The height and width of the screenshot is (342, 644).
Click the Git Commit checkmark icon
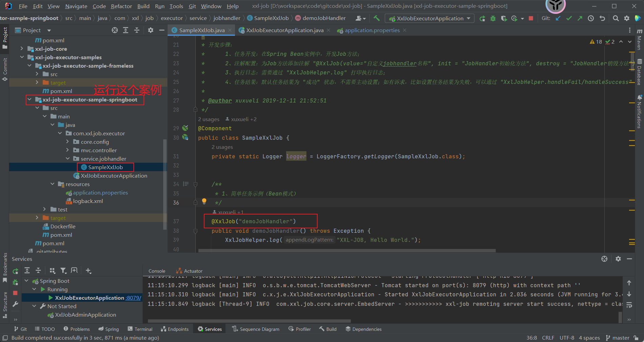569,18
